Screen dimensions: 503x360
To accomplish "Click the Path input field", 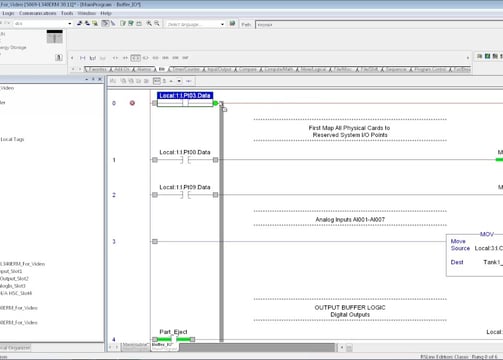I will (x=379, y=25).
